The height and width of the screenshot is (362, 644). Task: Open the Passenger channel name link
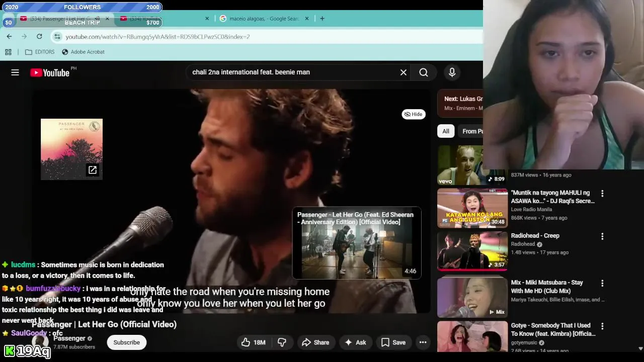point(69,338)
